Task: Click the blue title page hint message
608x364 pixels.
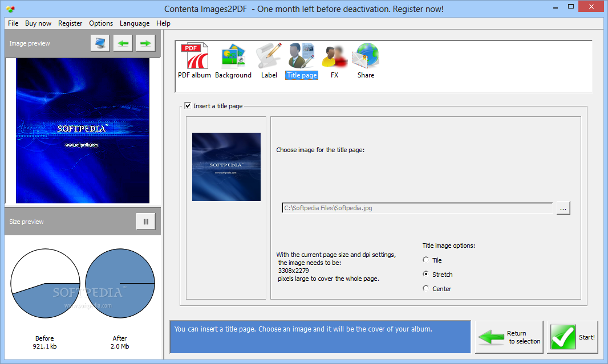Action: click(x=321, y=337)
